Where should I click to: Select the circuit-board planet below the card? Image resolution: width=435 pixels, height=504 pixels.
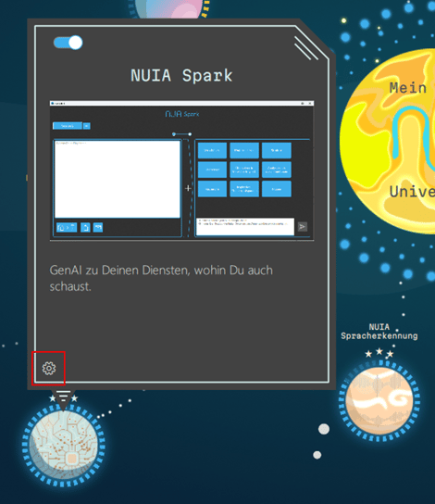pyautogui.click(x=64, y=446)
